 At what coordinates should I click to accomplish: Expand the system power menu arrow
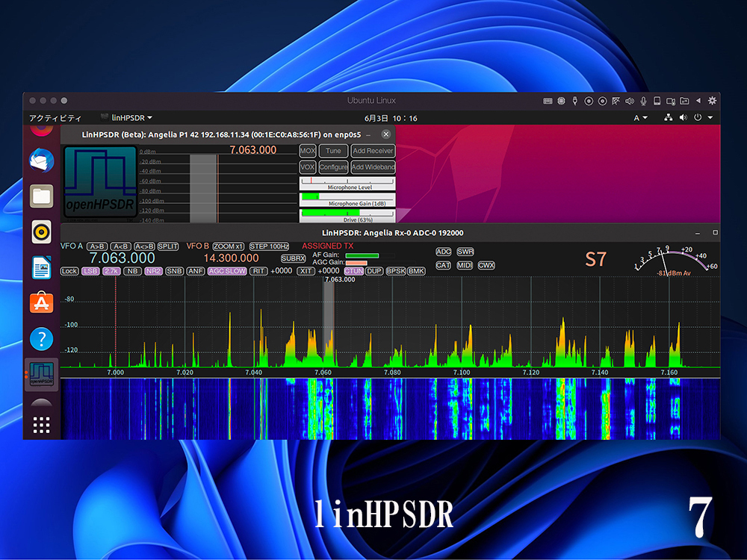[710, 118]
